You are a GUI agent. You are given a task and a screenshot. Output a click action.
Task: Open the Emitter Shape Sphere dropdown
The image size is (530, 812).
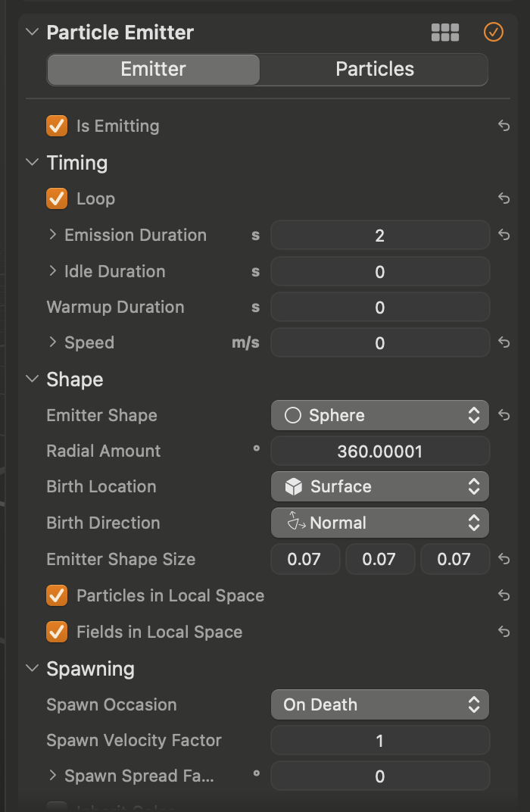click(379, 415)
